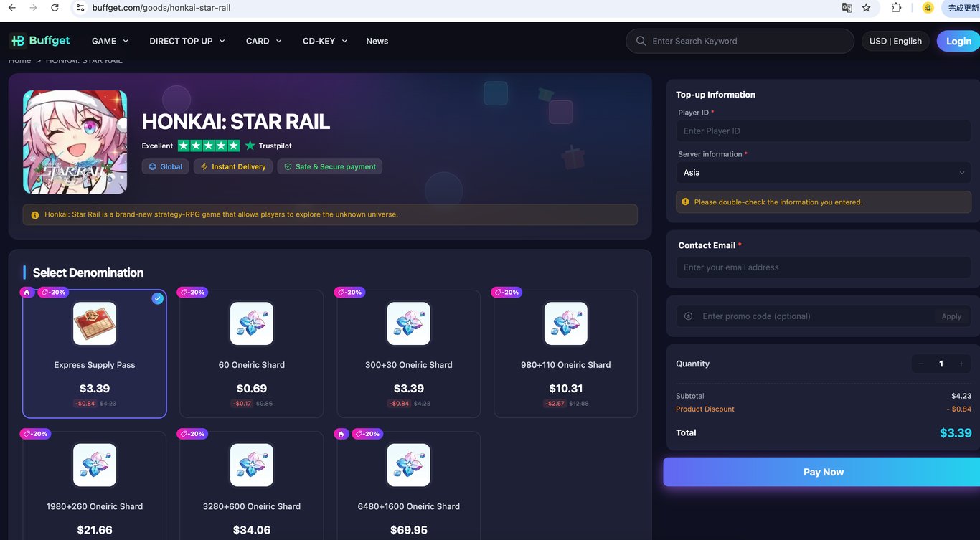The width and height of the screenshot is (980, 540).
Task: Open the News page
Action: [377, 41]
